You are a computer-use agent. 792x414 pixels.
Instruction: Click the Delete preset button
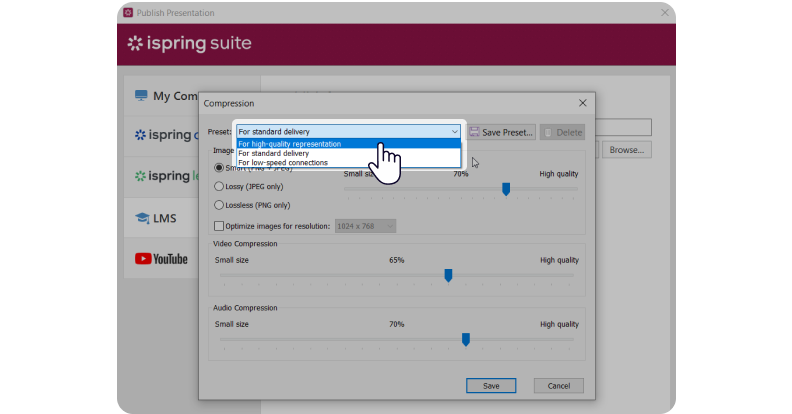pyautogui.click(x=562, y=132)
